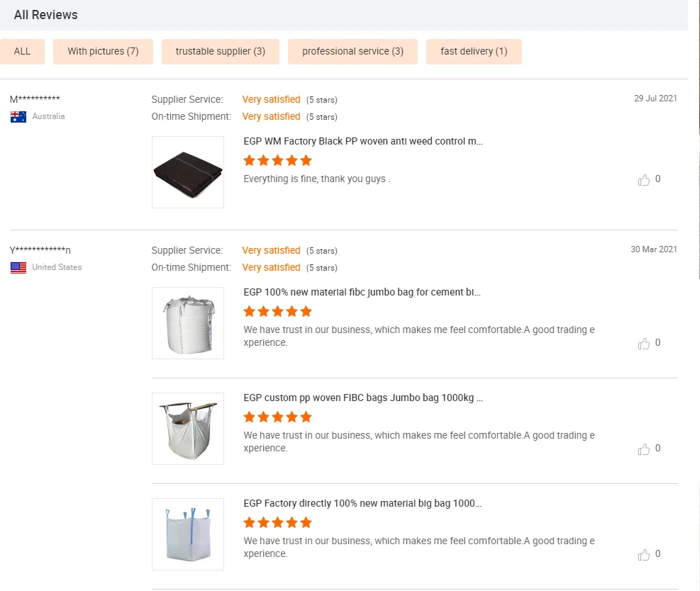Click star rating of fibc jumbo bag review
This screenshot has height=591, width=700.
(277, 312)
